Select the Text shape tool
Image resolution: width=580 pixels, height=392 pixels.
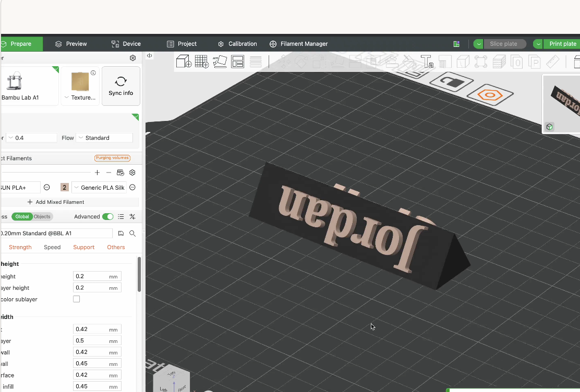pos(427,62)
